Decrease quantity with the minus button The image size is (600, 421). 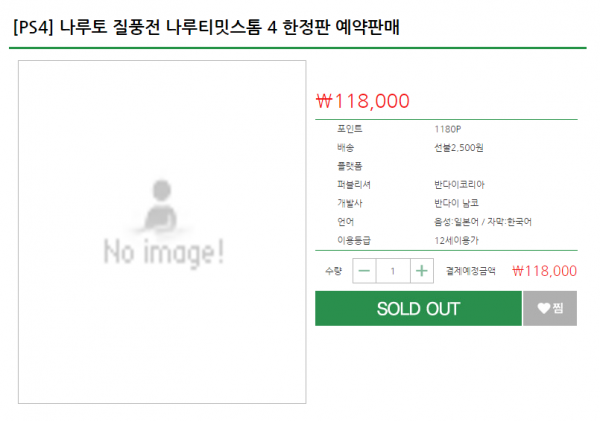coord(364,271)
